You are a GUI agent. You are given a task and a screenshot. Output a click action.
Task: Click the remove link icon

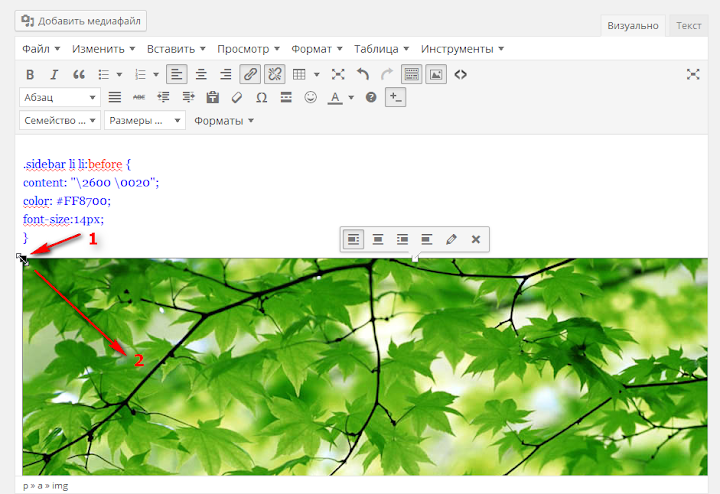click(x=274, y=74)
